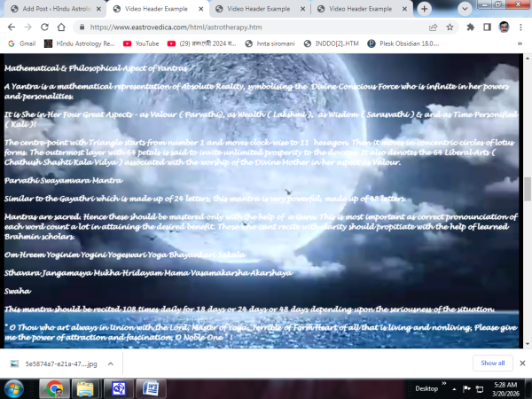Open the Chrome profile avatar
The height and width of the screenshot is (399, 532).
(504, 27)
